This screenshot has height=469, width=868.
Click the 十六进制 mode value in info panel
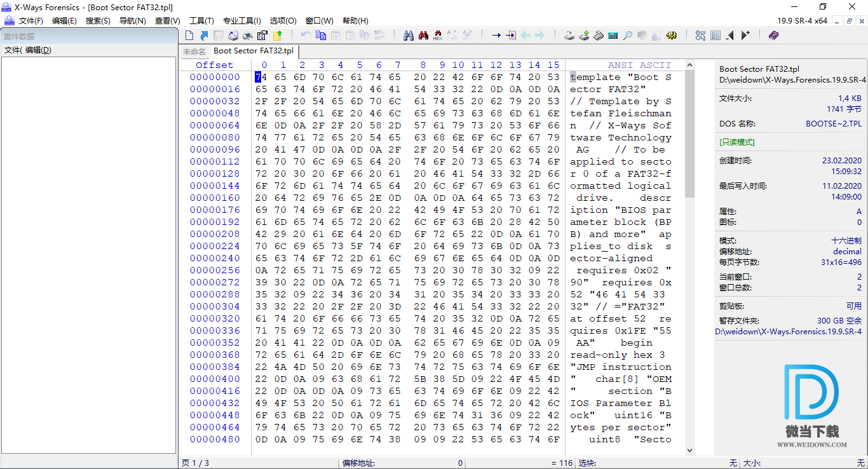[846, 241]
